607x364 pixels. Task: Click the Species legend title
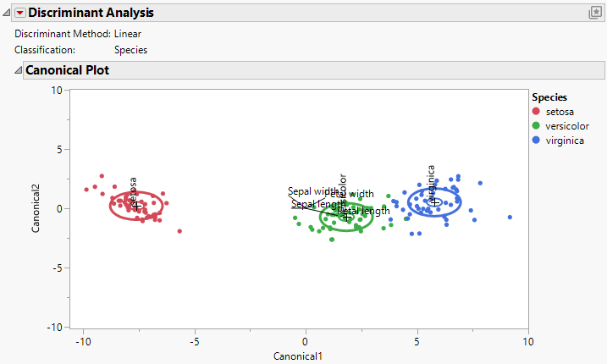coord(549,97)
